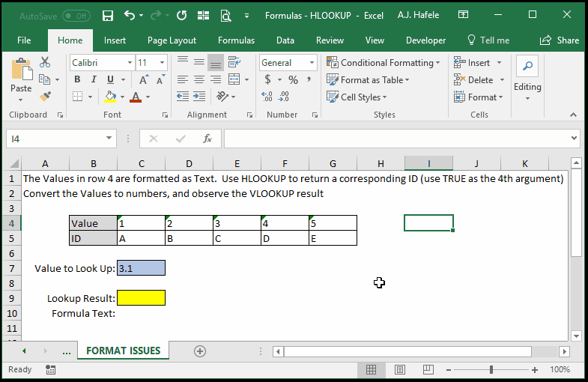The image size is (588, 382).
Task: Select the FORMAT ISSUES sheet tab
Action: (124, 351)
